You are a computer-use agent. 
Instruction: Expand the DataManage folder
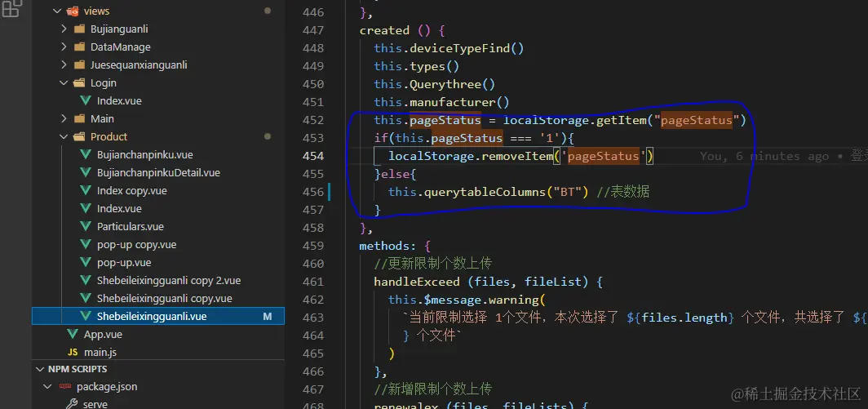click(64, 47)
